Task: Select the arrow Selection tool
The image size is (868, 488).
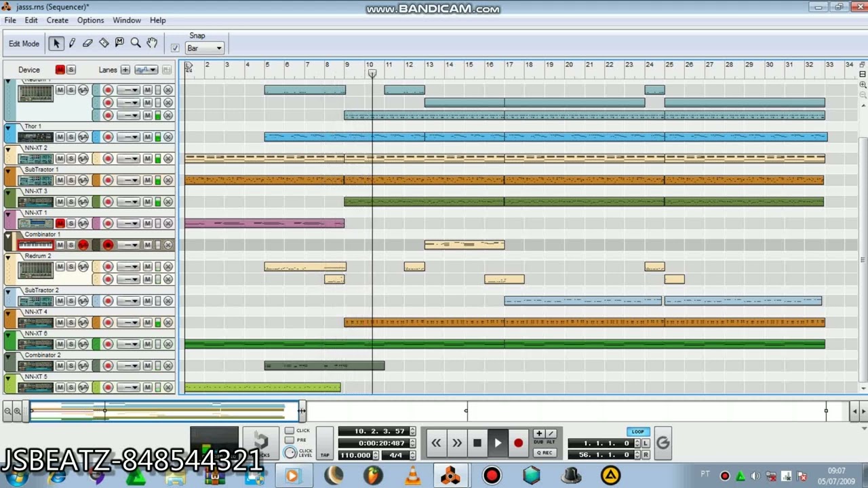Action: (x=56, y=43)
